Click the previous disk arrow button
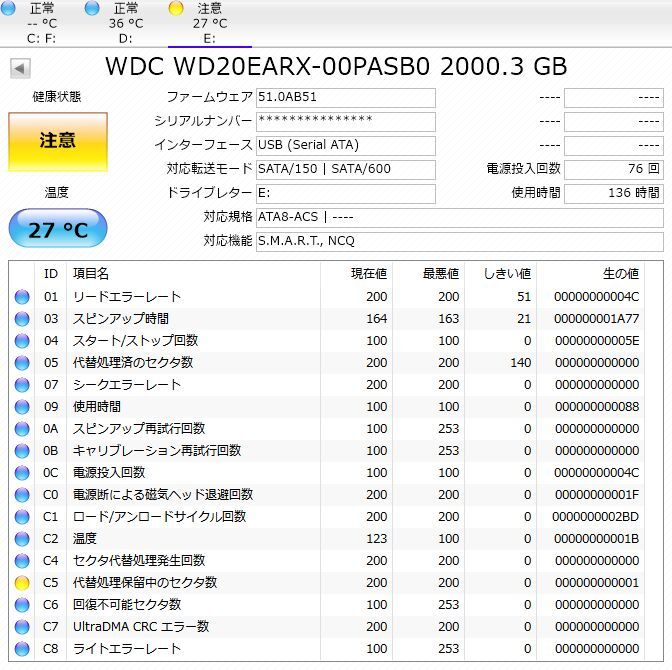The width and height of the screenshot is (672, 670). tap(20, 69)
